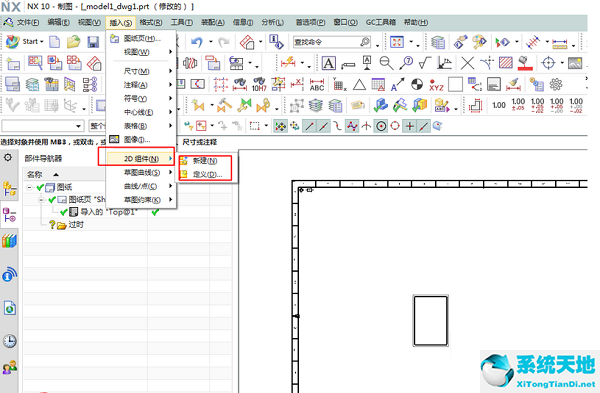Open the 2D 组件(N) submenu entry
Viewport: 600px width, 393px height.
[140, 158]
